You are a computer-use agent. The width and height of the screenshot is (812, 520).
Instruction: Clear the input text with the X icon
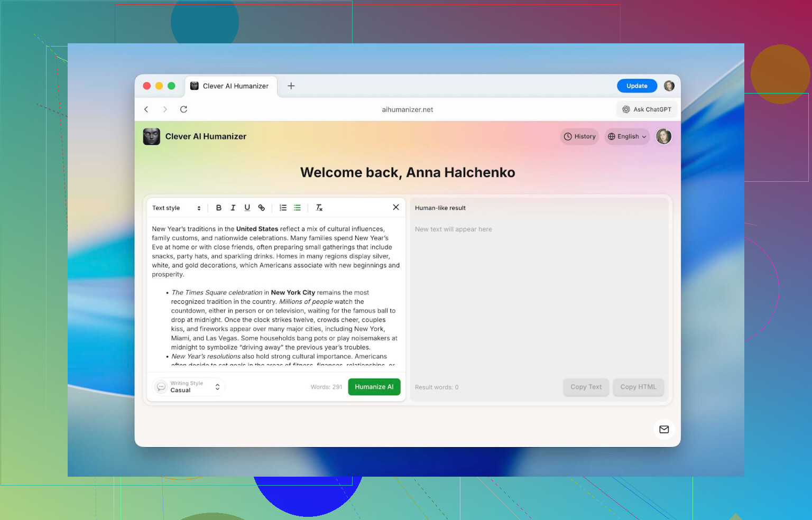(396, 207)
